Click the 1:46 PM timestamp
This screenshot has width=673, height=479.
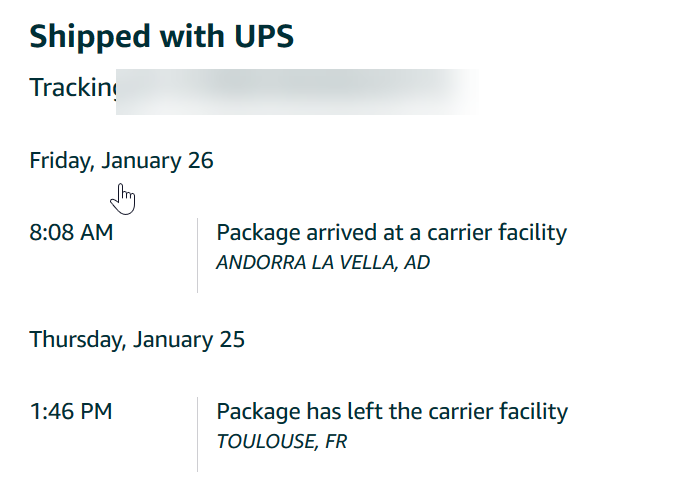point(70,411)
